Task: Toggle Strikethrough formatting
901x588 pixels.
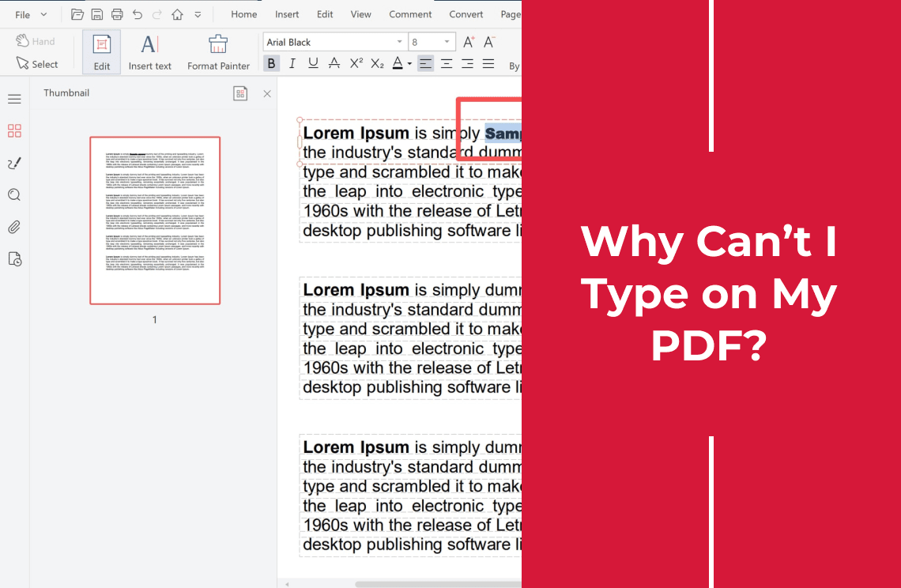Action: coord(334,63)
